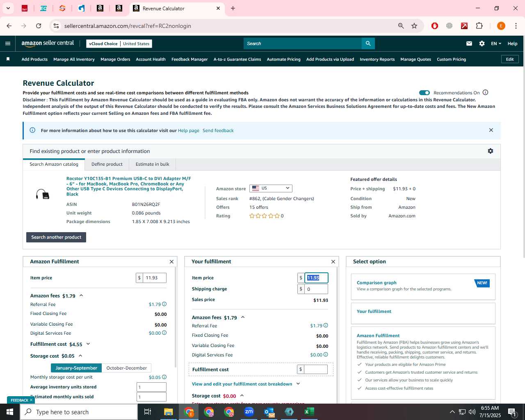The height and width of the screenshot is (420, 525).
Task: Click the Amazon Fulfillment Item price field
Action: pyautogui.click(x=154, y=278)
